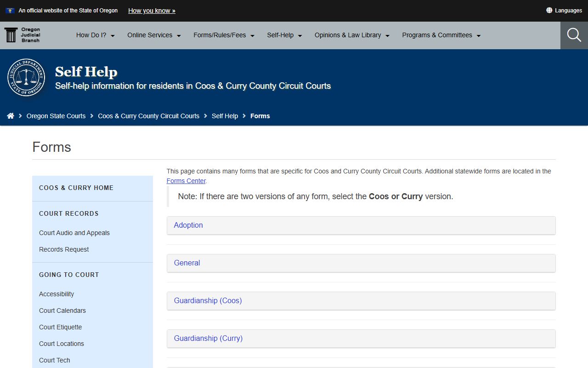Expand the Guardianship (Coos) section
This screenshot has width=588, height=368.
coord(361,301)
